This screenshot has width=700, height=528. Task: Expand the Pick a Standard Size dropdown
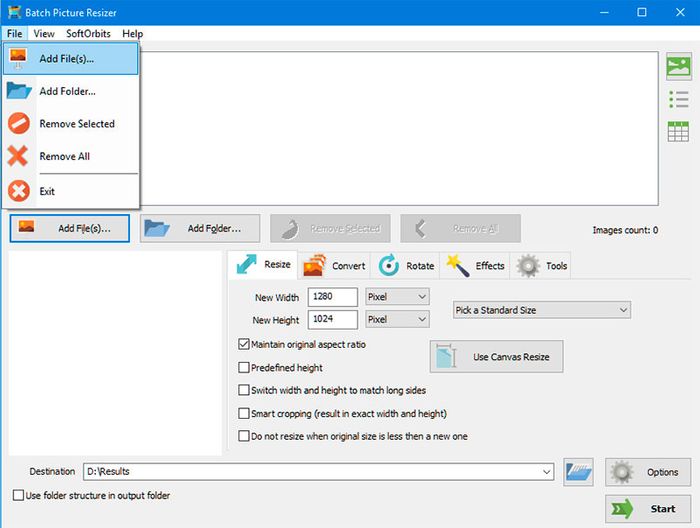tap(541, 310)
